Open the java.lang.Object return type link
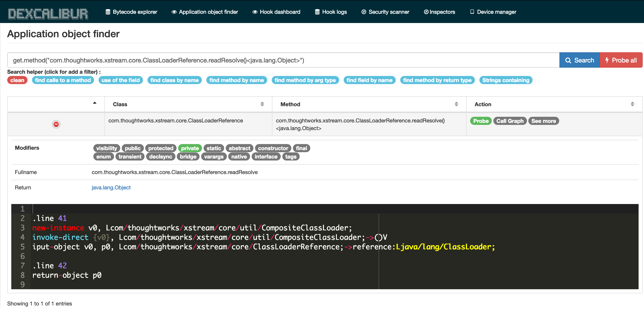Image resolution: width=644 pixels, height=312 pixels. [111, 188]
